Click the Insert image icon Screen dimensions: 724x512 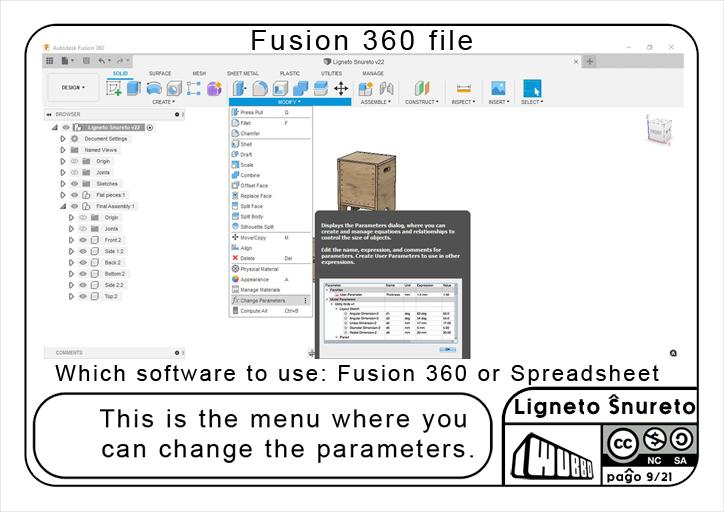pyautogui.click(x=498, y=88)
